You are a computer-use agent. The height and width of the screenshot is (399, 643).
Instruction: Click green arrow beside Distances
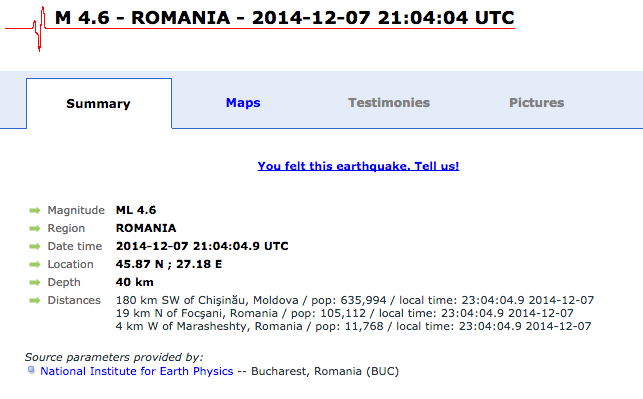35,301
